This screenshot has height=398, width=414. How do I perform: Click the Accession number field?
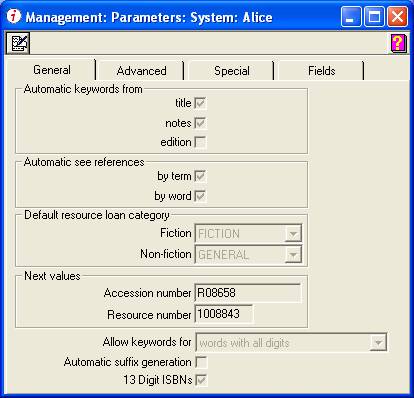(248, 293)
